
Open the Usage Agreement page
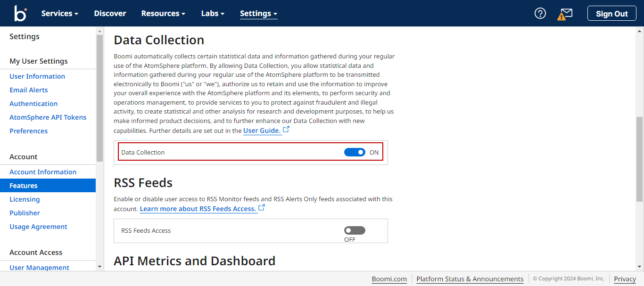39,227
